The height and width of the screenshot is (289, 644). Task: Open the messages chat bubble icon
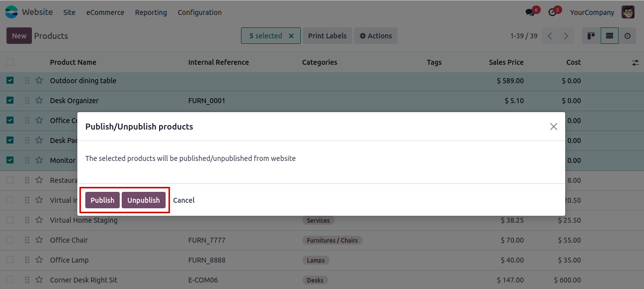pos(530,12)
